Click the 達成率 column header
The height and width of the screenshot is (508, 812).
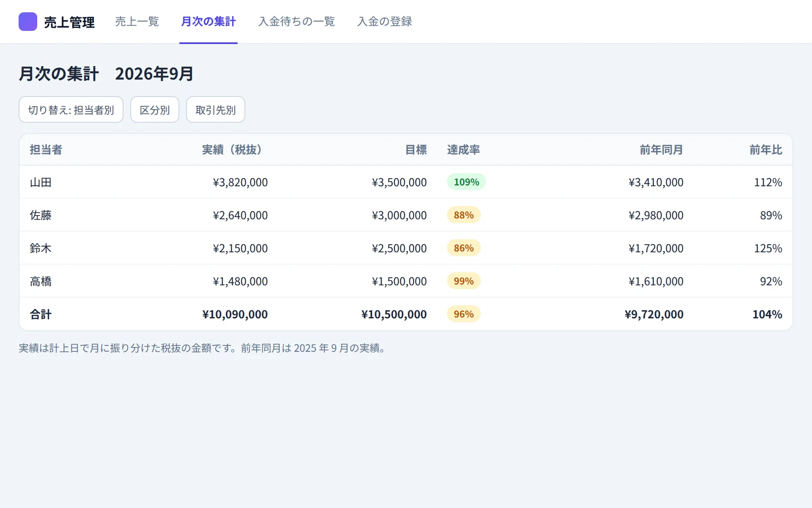(464, 150)
